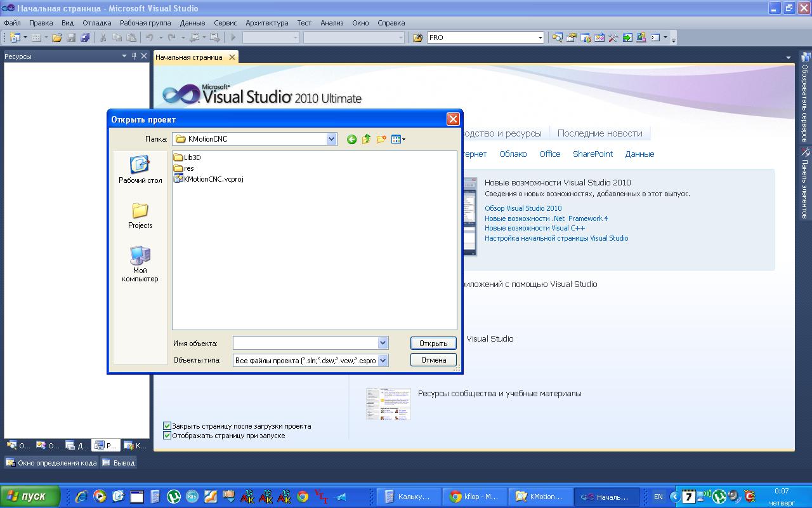Click the New Project toolbar icon
812x508 pixels.
15,37
